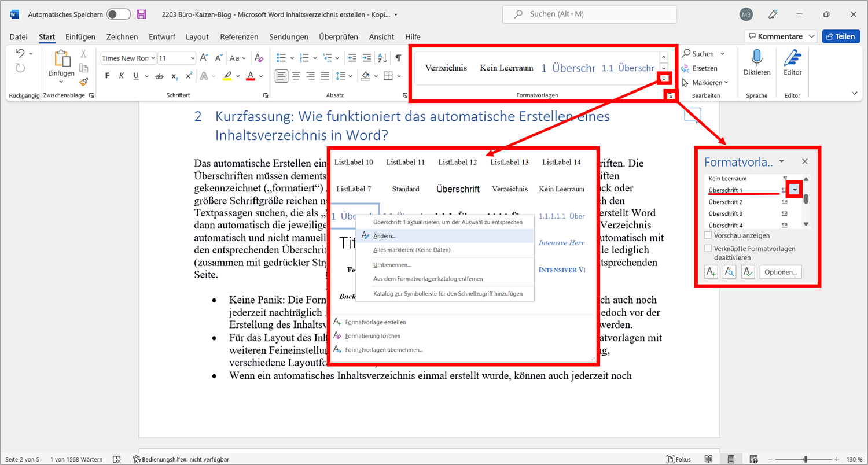
Task: Select Ändern... in the context menu
Action: [444, 236]
